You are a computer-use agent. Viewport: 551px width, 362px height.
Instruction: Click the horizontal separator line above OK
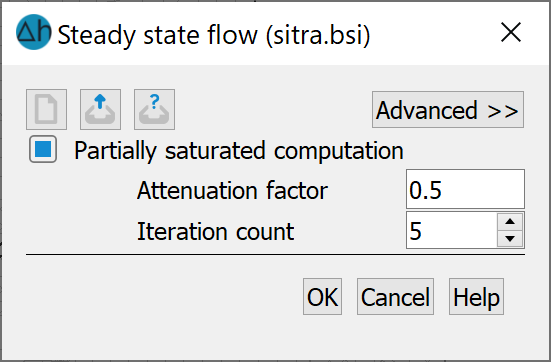[x=275, y=254]
